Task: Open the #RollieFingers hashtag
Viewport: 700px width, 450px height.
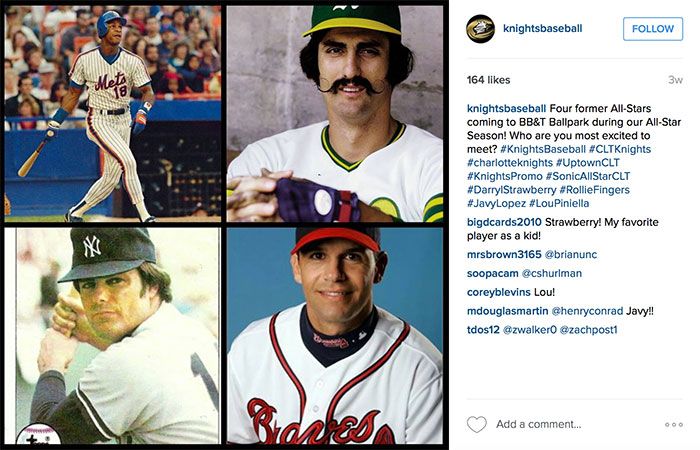Action: tap(595, 190)
